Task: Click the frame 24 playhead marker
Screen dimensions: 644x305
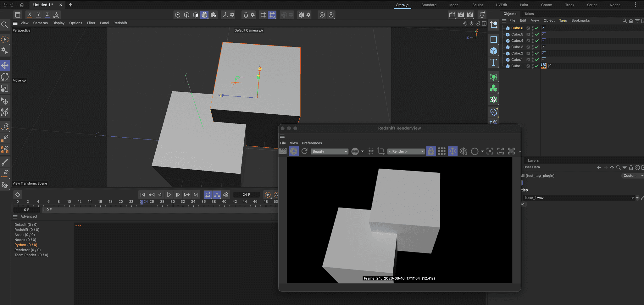Action: pyautogui.click(x=142, y=202)
